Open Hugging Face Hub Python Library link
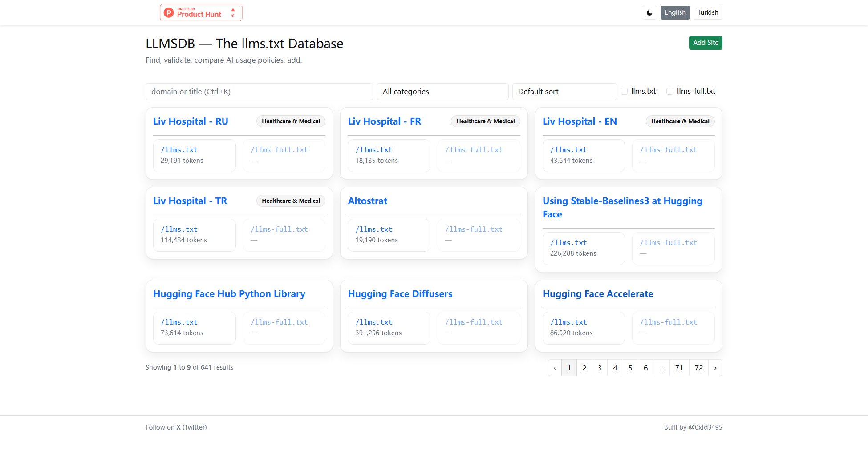Viewport: 868px width, 458px height. [x=229, y=294]
